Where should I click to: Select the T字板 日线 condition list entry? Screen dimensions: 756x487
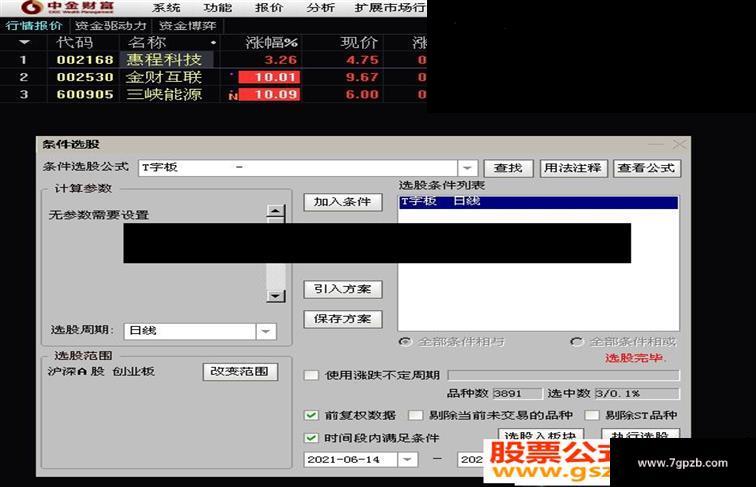click(538, 202)
